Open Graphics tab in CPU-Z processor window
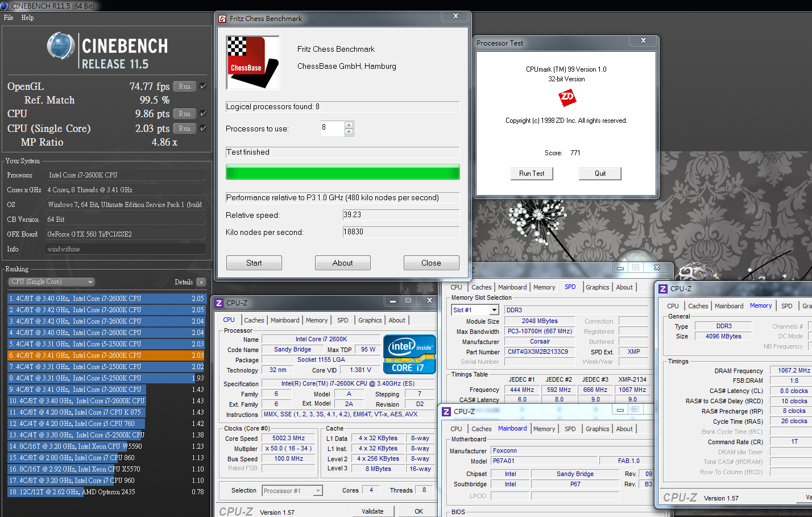The width and height of the screenshot is (812, 517). pos(370,320)
